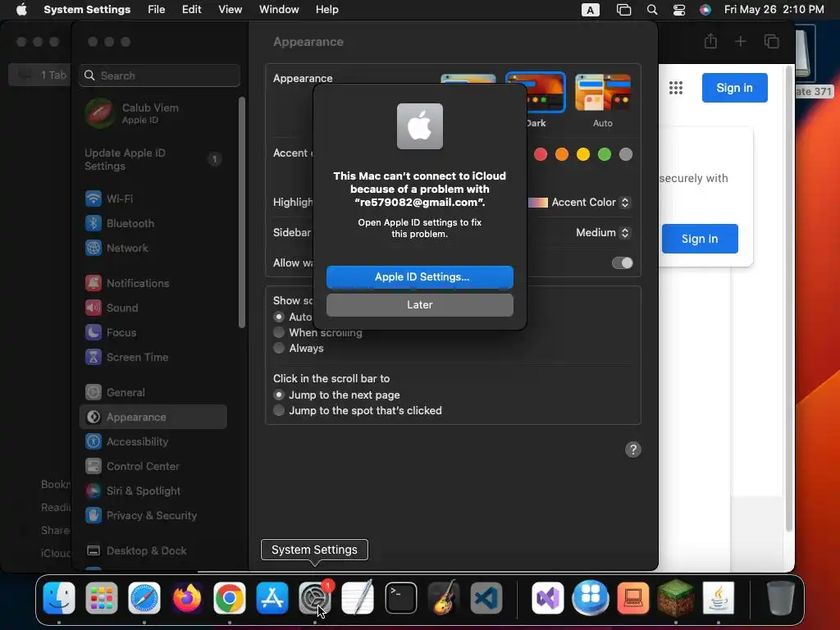Select Dark appearance thumbnail
The height and width of the screenshot is (630, 840).
coord(546,94)
